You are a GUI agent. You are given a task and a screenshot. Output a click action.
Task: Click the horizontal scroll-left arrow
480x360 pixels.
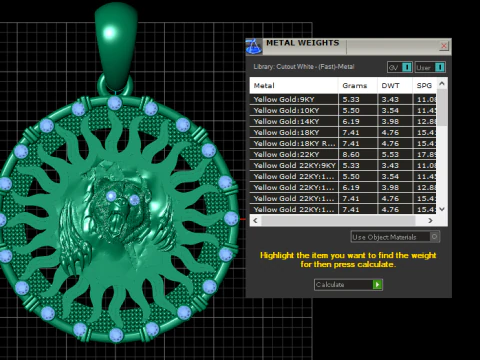(256, 220)
